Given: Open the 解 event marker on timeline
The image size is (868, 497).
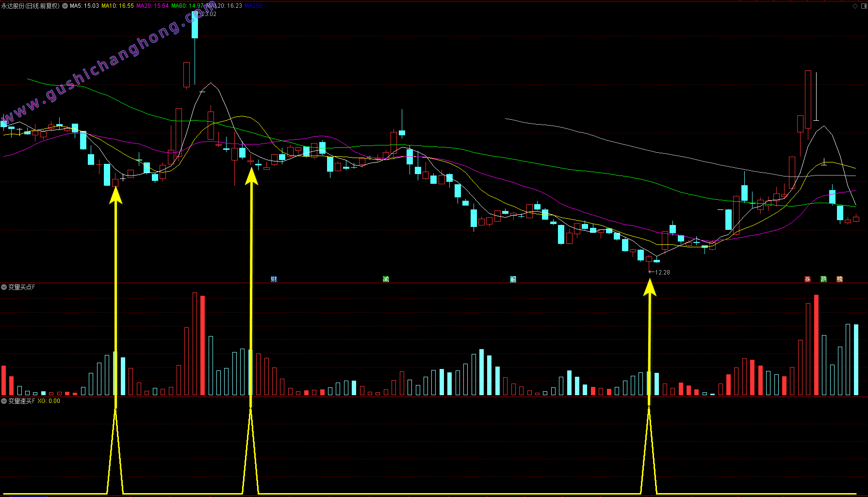Looking at the screenshot, I should click(513, 279).
